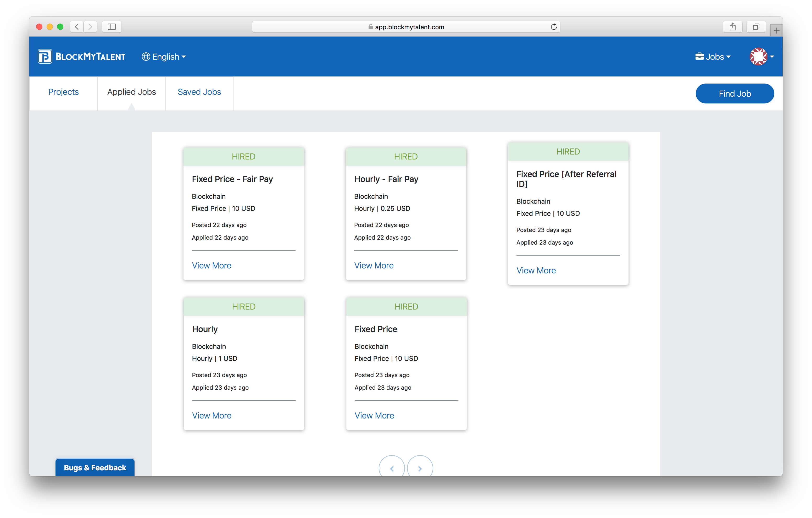
Task: Switch to the Saved Jobs tab
Action: [x=199, y=92]
